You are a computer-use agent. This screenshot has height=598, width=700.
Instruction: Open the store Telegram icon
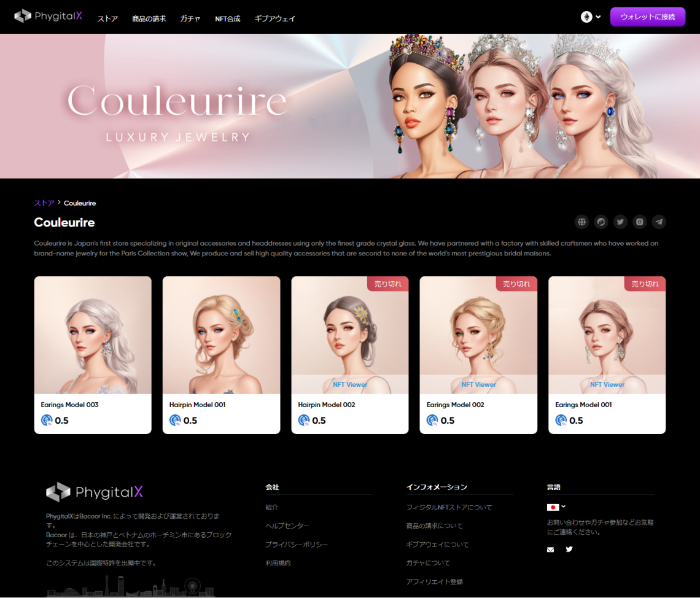point(659,222)
